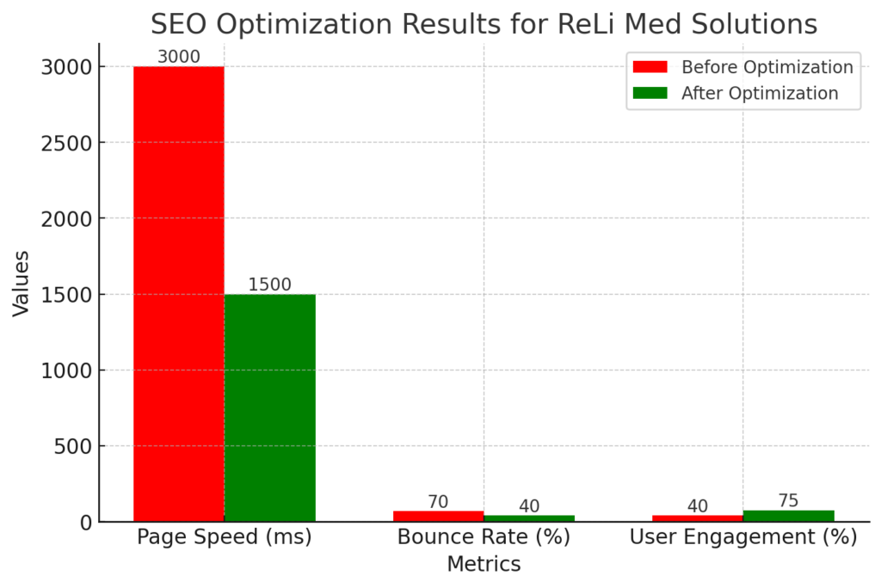The width and height of the screenshot is (881, 588).
Task: Select the red Bounce Rate bar
Action: 439,516
